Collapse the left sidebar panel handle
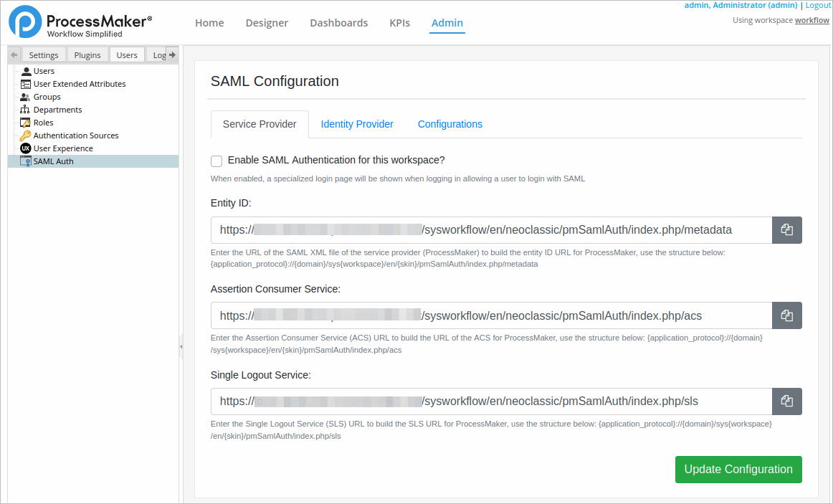This screenshot has width=833, height=504. pyautogui.click(x=181, y=346)
